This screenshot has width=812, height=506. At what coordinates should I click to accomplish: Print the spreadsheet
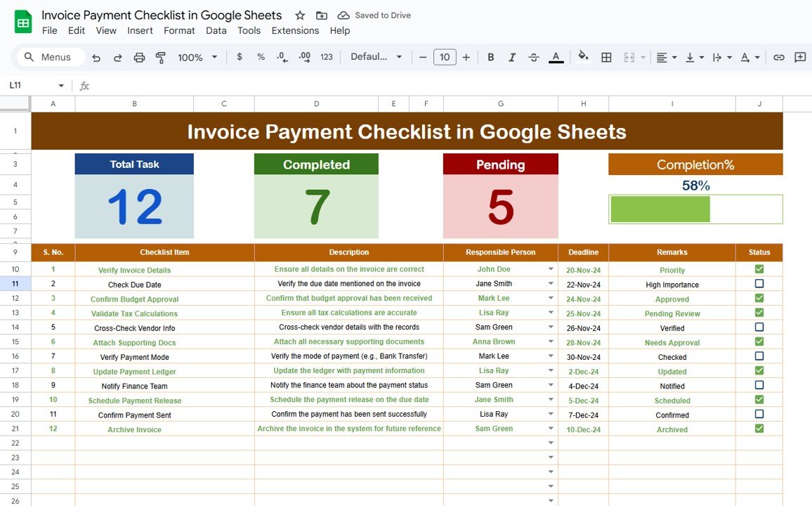(x=139, y=58)
